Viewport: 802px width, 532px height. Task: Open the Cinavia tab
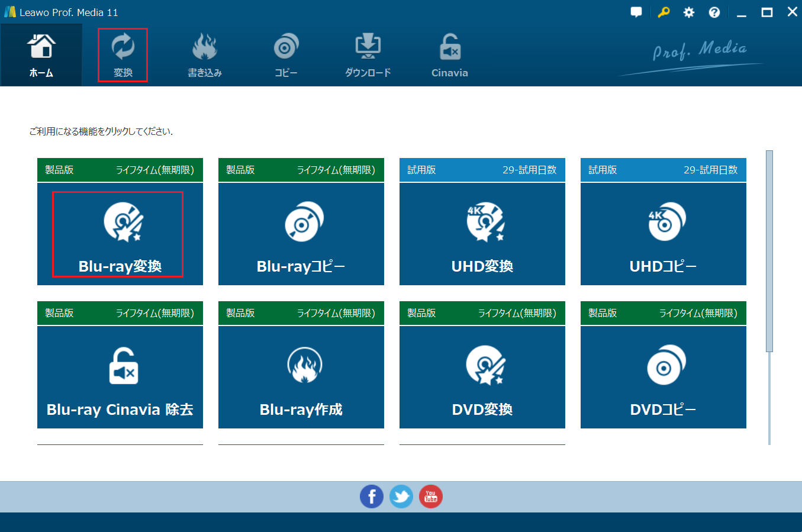point(449,54)
